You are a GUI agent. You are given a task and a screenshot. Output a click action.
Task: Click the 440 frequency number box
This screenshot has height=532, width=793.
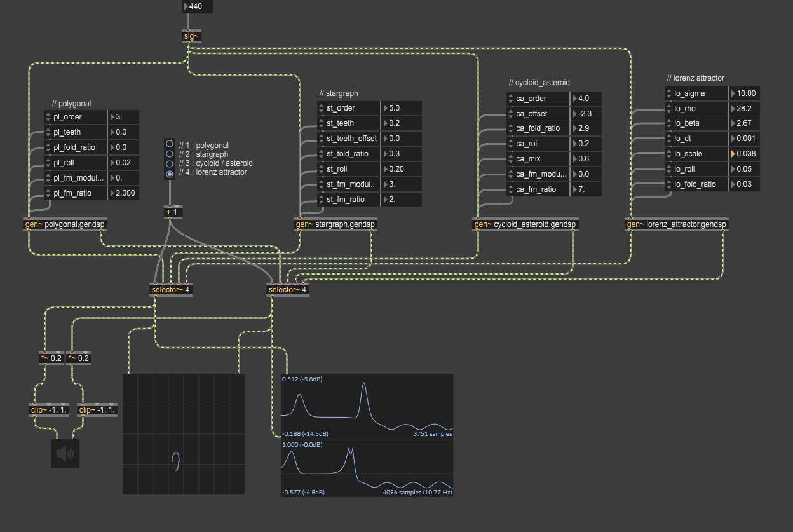197,6
